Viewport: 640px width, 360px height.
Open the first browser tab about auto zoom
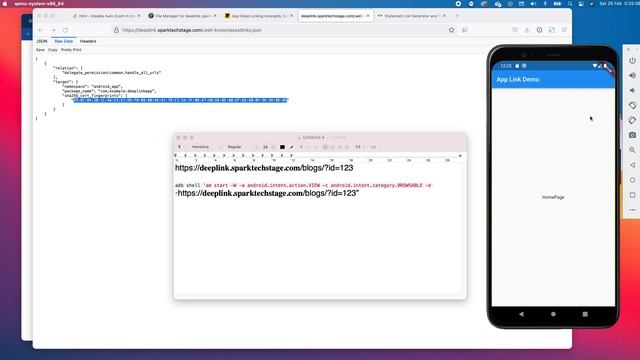pos(106,16)
